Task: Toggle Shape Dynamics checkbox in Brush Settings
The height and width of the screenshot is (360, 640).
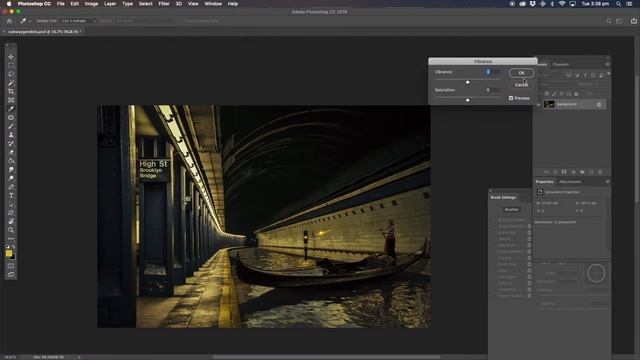Action: [529, 226]
